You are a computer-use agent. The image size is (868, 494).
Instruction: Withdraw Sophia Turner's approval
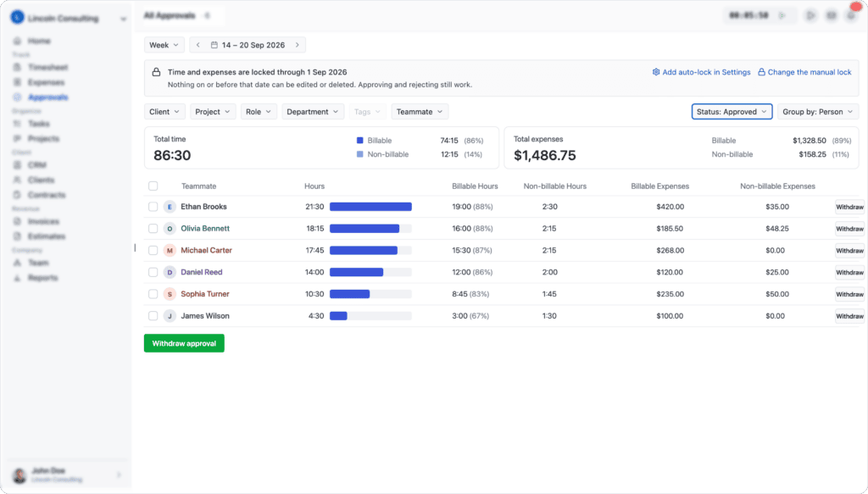click(849, 294)
